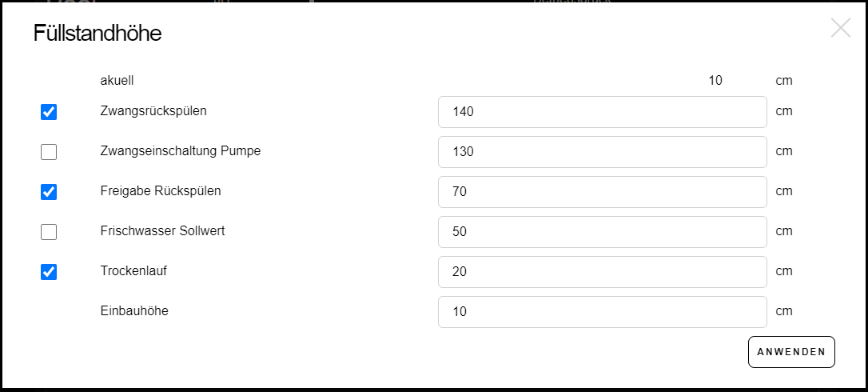Click the Einbauhöhe label
Image resolution: width=868 pixels, height=392 pixels.
point(134,311)
